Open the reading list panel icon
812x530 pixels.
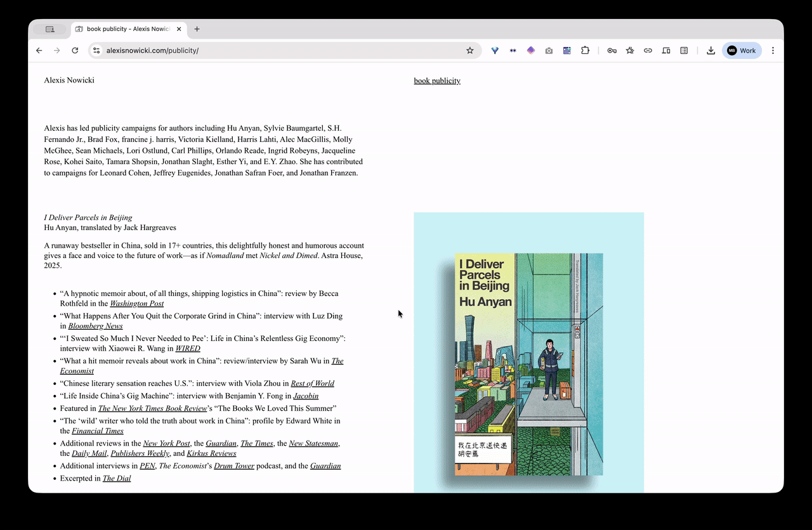point(684,50)
